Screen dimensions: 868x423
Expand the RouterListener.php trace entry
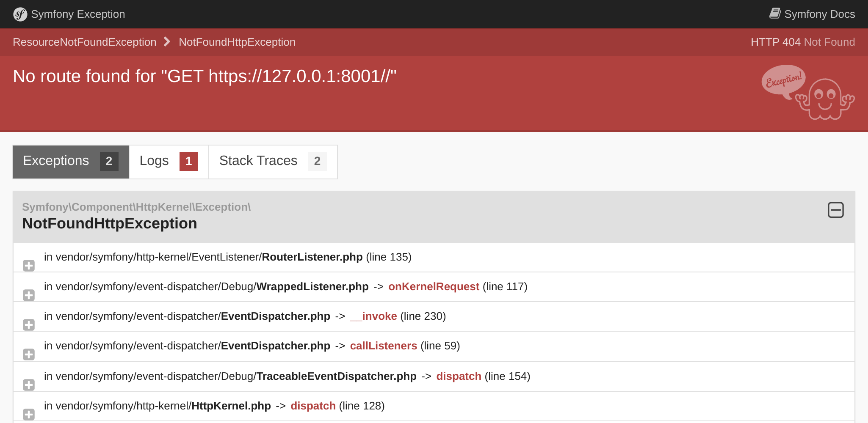[x=29, y=266]
